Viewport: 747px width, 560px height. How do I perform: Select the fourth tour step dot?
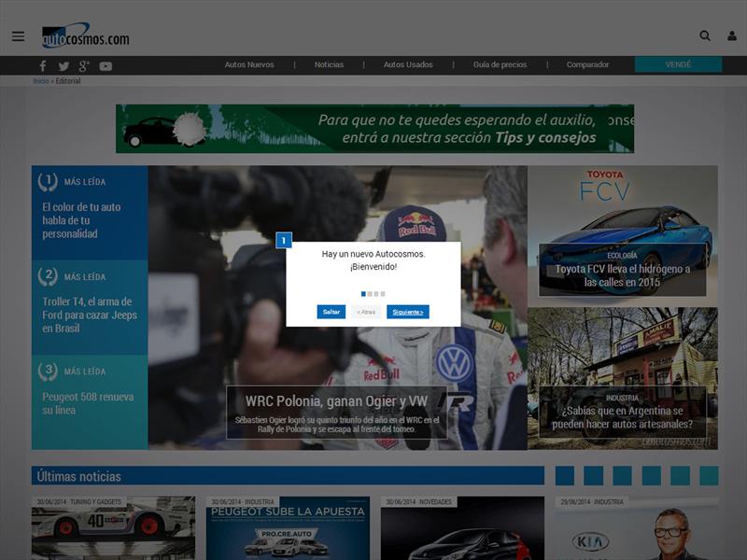(x=383, y=294)
